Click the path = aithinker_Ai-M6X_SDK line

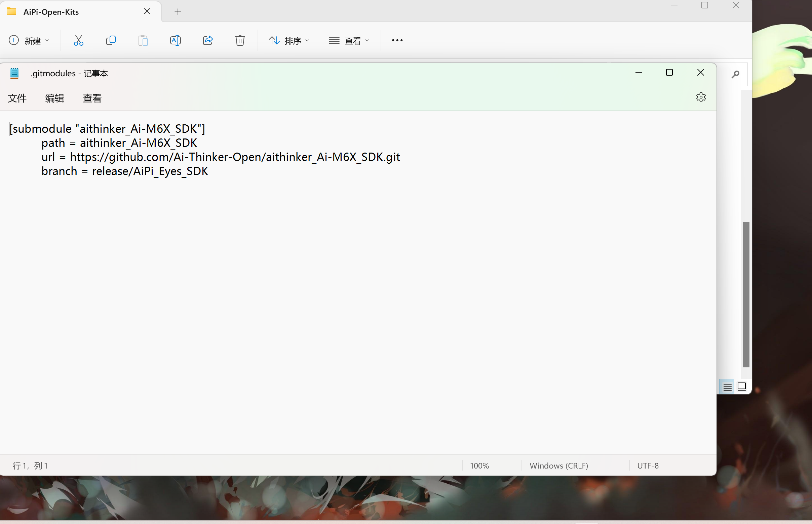tap(119, 143)
